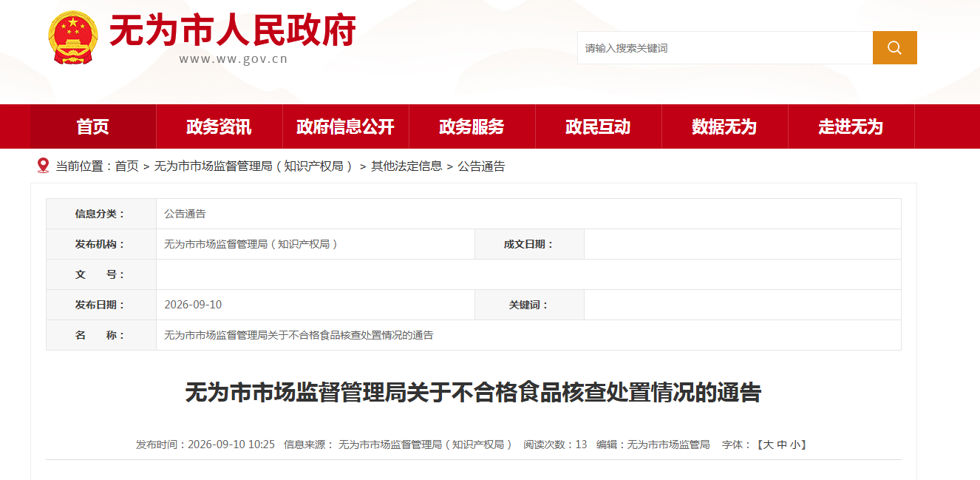This screenshot has height=480, width=980.
Task: Select the 政民互动 navigation item
Action: (598, 126)
